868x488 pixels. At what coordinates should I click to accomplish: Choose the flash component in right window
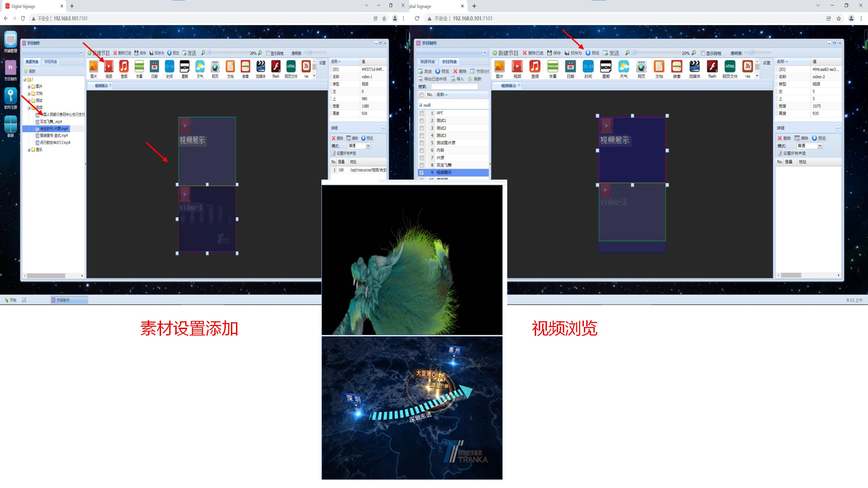[x=712, y=66]
